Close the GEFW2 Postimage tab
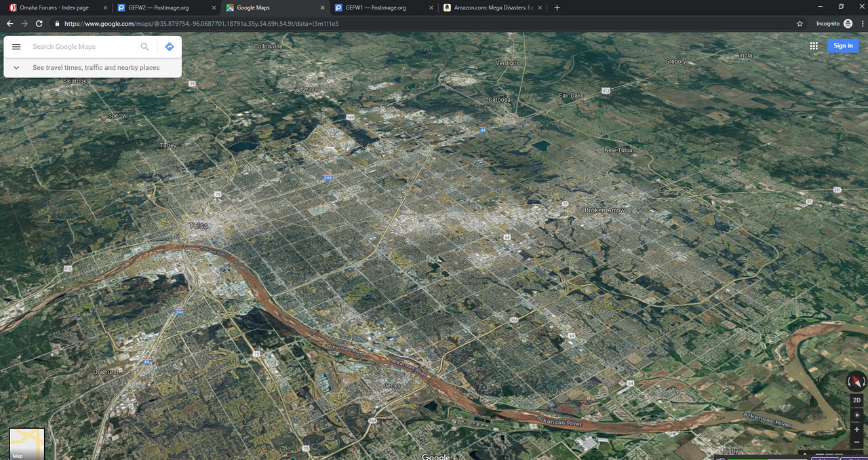Viewport: 868px width, 460px height. point(214,7)
